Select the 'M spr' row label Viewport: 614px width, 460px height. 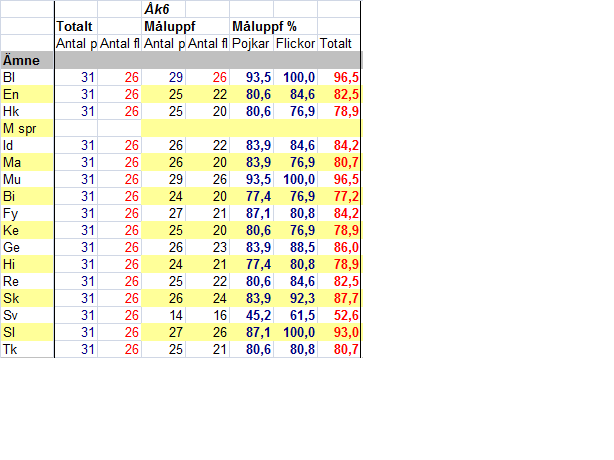click(27, 128)
